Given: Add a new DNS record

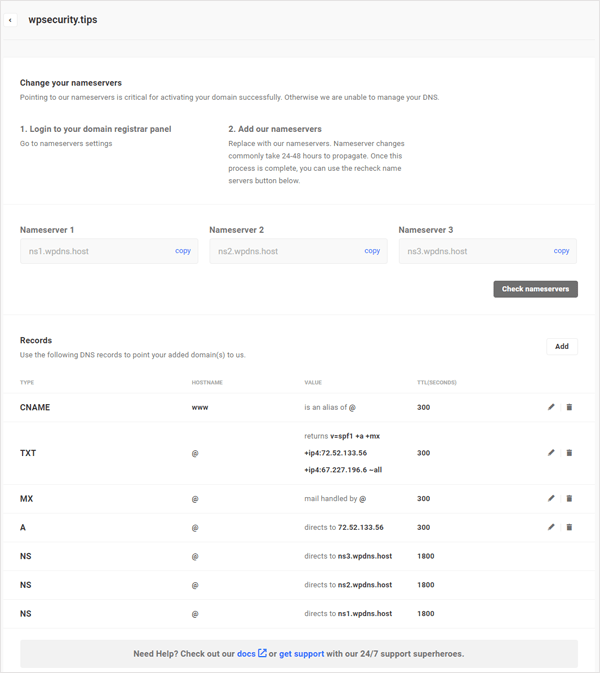Looking at the screenshot, I should (562, 346).
